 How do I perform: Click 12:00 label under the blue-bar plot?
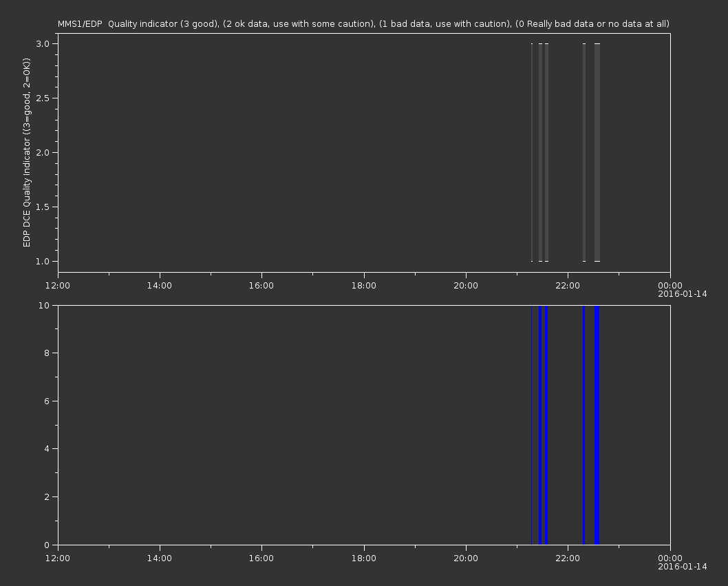point(58,558)
